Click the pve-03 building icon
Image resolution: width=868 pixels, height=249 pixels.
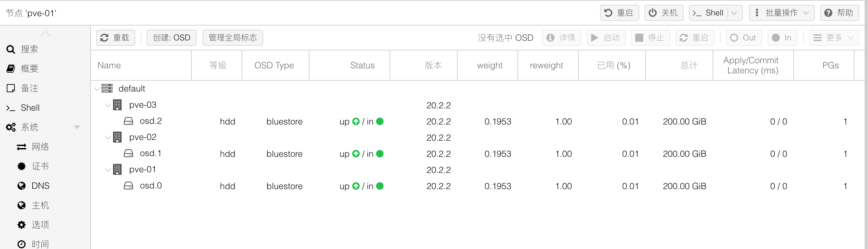pos(117,105)
